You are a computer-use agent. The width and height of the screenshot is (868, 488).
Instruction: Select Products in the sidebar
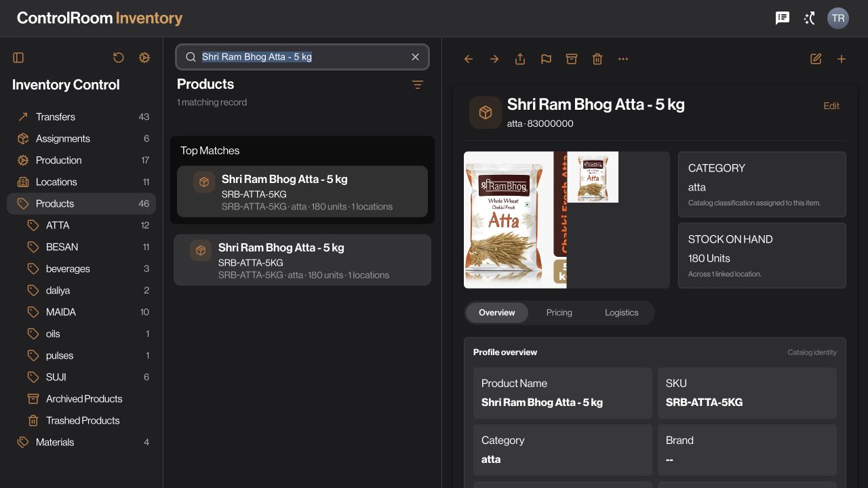[x=81, y=203]
